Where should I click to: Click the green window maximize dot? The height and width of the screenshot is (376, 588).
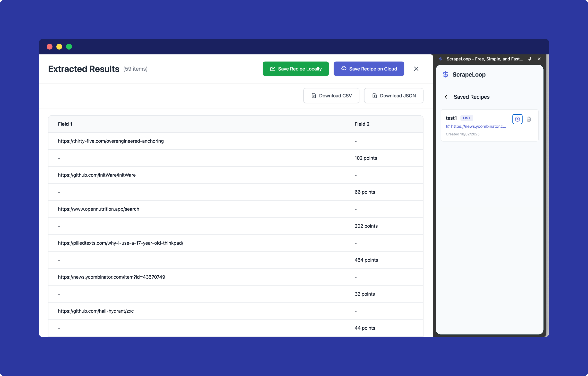pos(69,47)
